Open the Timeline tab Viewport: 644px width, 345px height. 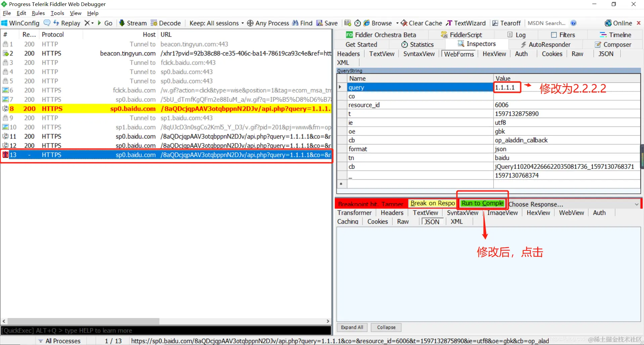(x=615, y=35)
